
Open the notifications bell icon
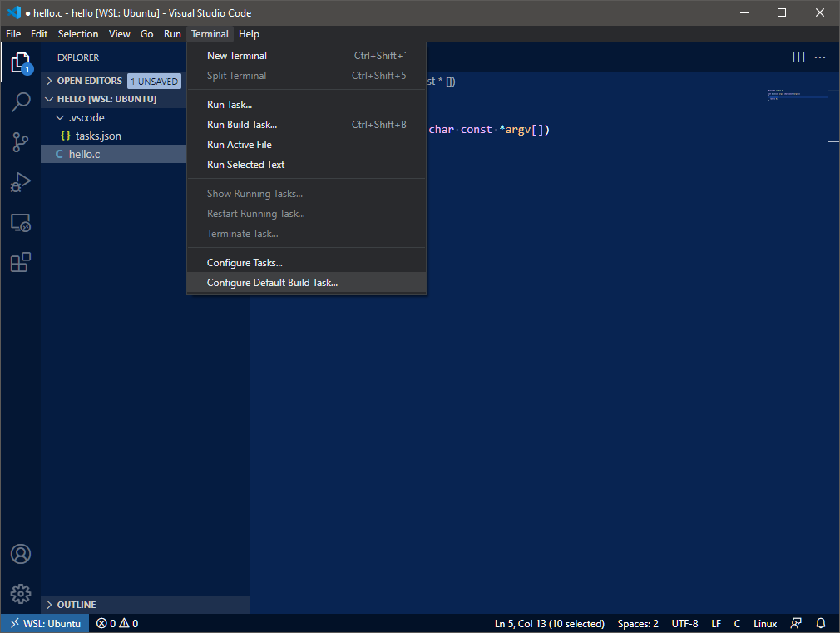coord(820,623)
